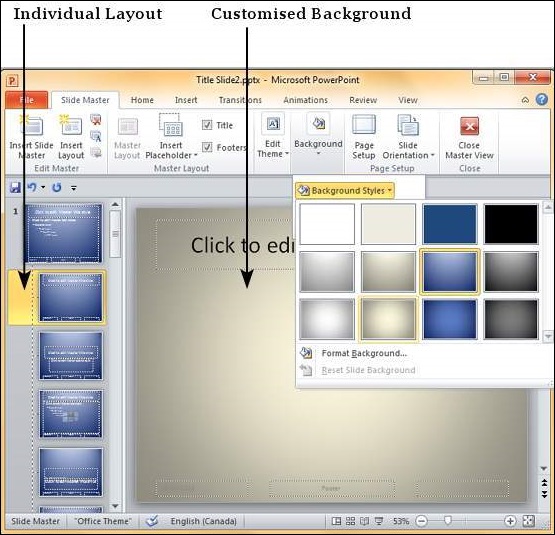
Task: Click the Insert Slide Master icon
Action: (31, 126)
